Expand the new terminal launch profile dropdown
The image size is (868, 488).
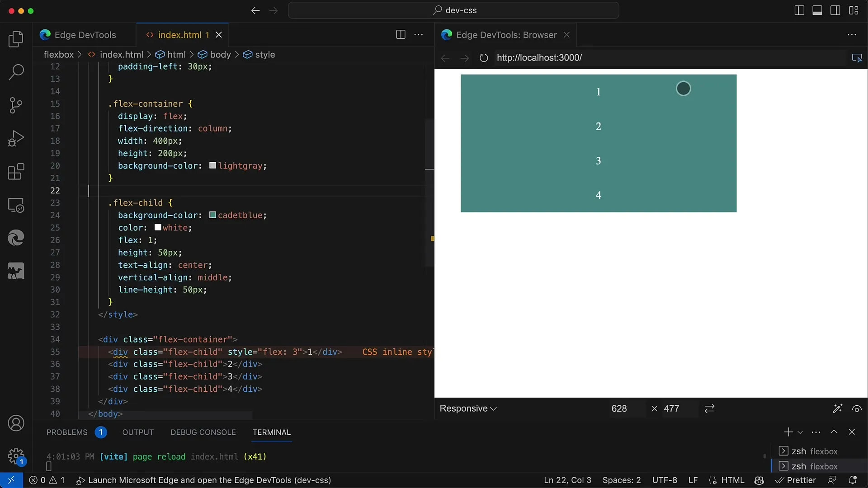pyautogui.click(x=800, y=432)
